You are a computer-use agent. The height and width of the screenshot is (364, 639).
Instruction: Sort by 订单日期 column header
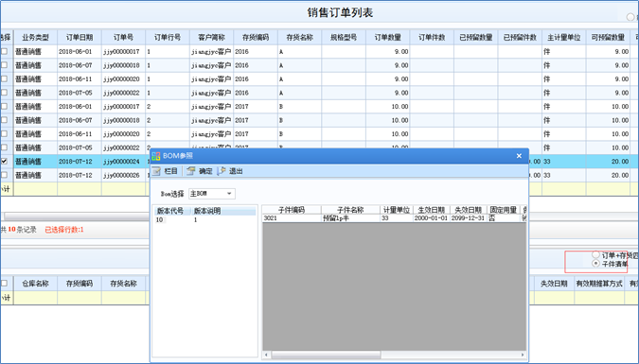pos(80,38)
